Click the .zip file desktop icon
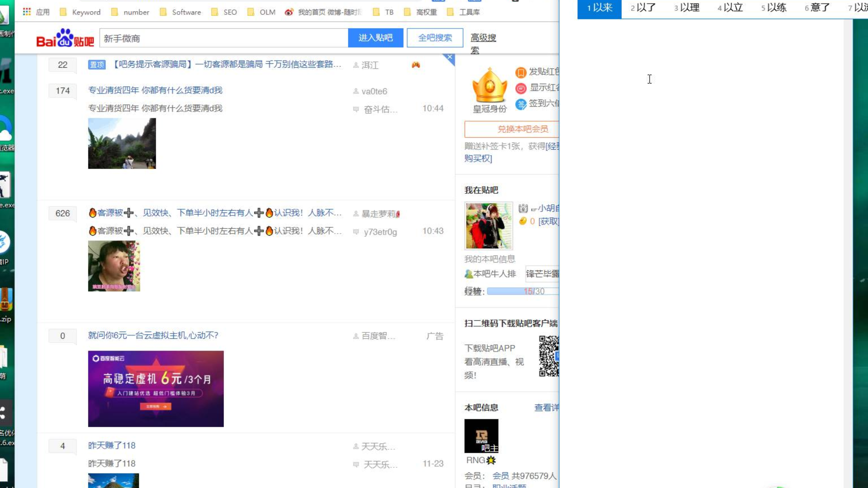Image resolution: width=868 pixels, height=488 pixels. [x=6, y=305]
